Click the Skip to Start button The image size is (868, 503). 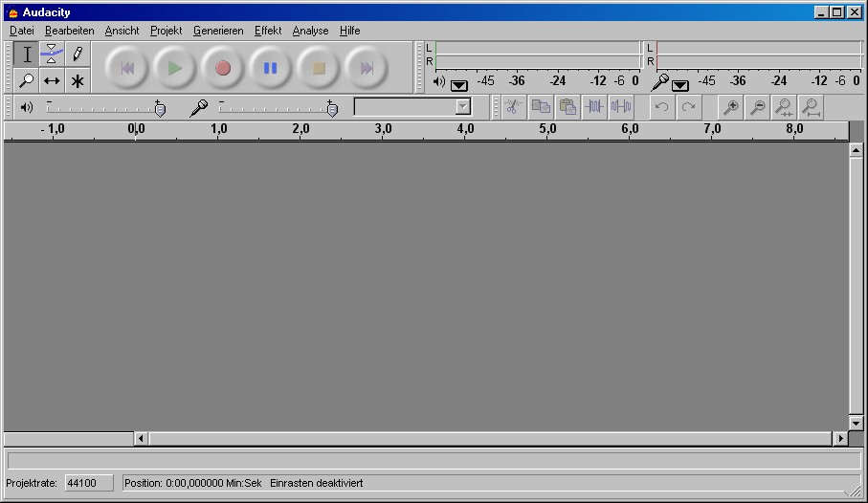[x=126, y=68]
